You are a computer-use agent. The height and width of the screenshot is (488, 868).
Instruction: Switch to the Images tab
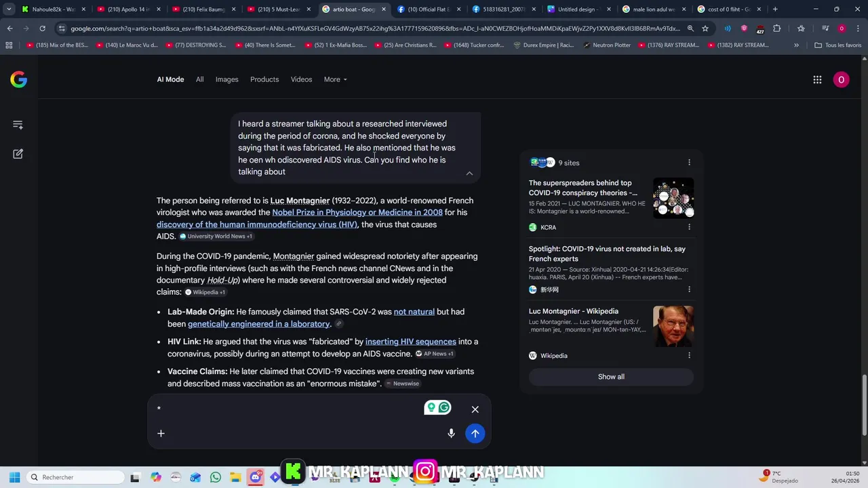226,79
